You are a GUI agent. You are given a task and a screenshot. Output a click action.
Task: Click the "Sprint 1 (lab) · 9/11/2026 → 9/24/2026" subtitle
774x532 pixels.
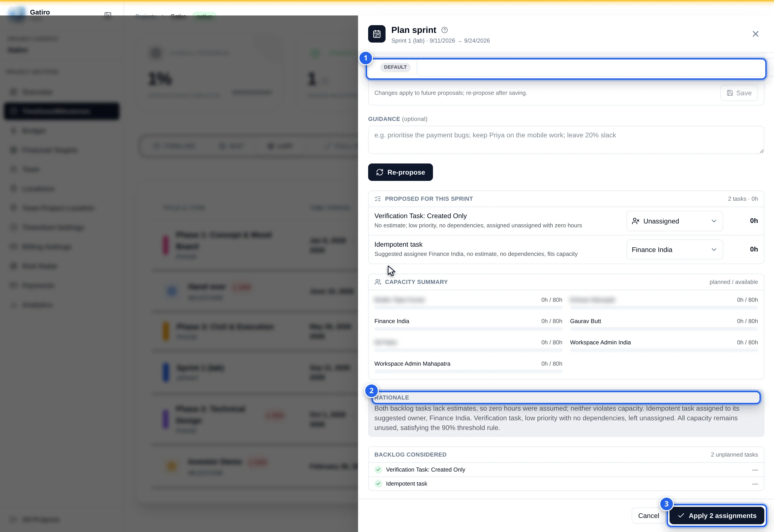click(x=440, y=41)
